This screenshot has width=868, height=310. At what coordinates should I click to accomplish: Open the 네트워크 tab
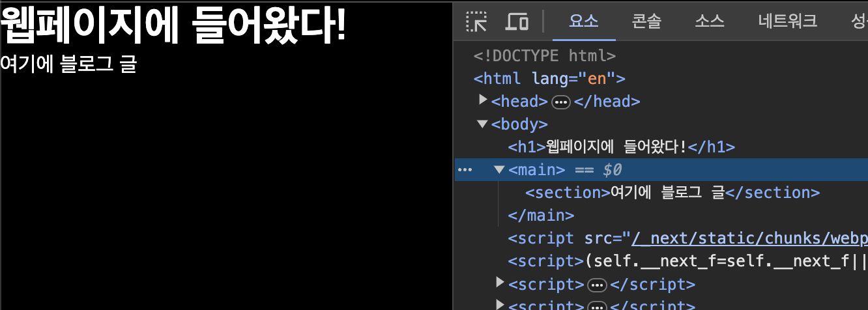(x=788, y=21)
